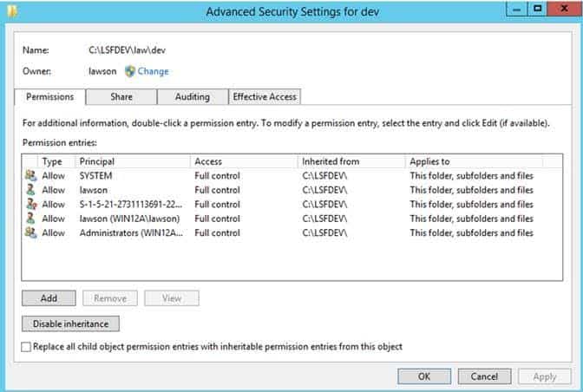The height and width of the screenshot is (392, 583).
Task: Click the WIN12A\lawson entry user icon
Action: coord(31,218)
